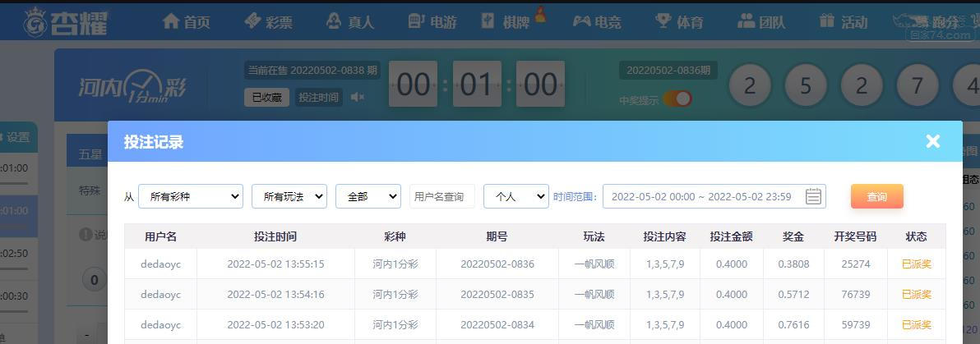
Task: Expand the 所有玩法 play type dropdown
Action: (x=289, y=196)
